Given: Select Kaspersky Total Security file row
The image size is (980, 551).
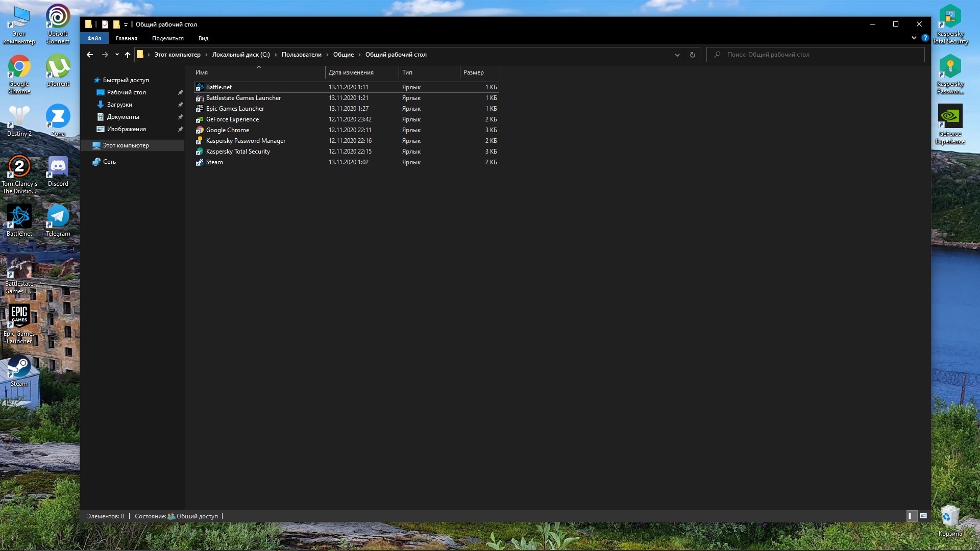Looking at the screenshot, I should (347, 152).
